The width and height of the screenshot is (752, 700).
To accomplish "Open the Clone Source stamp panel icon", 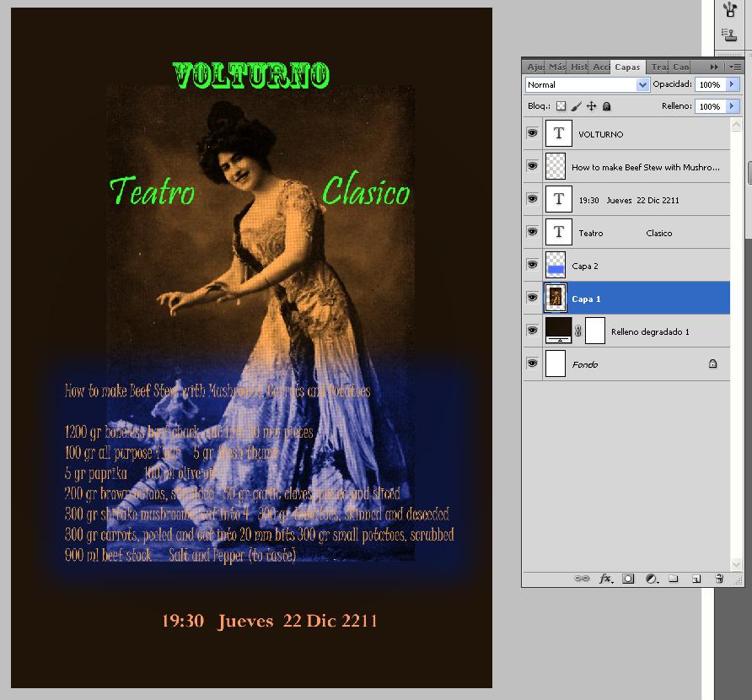I will point(730,35).
